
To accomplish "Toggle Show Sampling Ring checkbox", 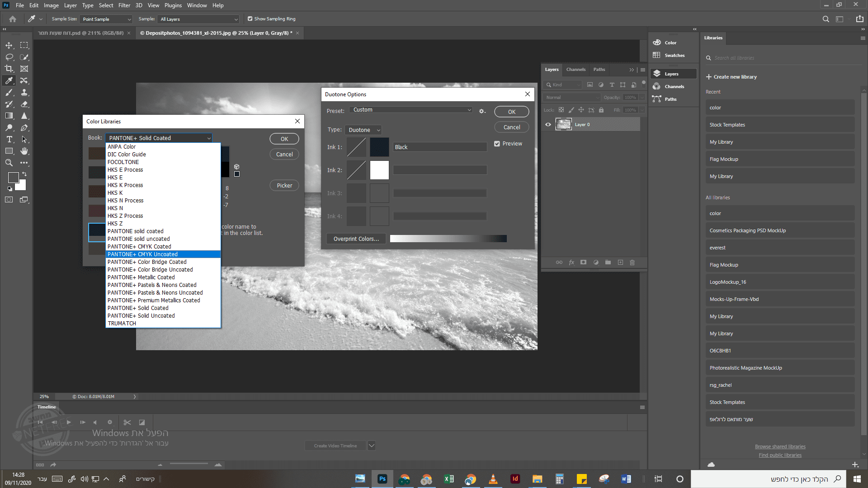I will click(250, 19).
